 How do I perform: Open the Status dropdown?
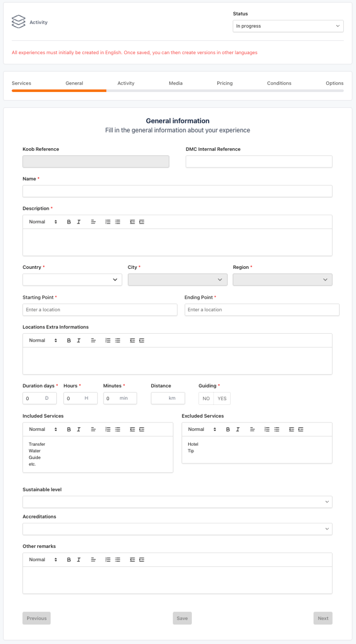click(288, 26)
